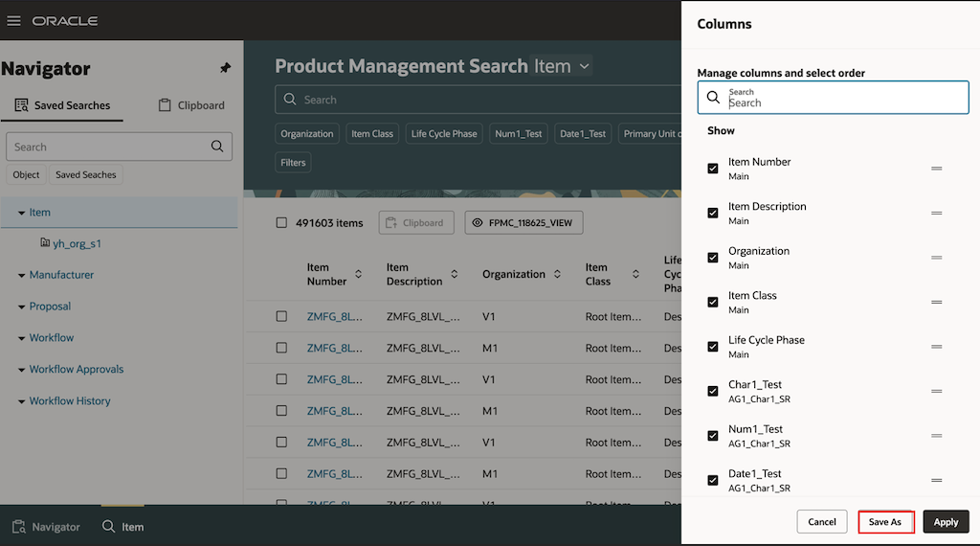The height and width of the screenshot is (546, 980).
Task: Open the hamburger main menu
Action: [13, 21]
